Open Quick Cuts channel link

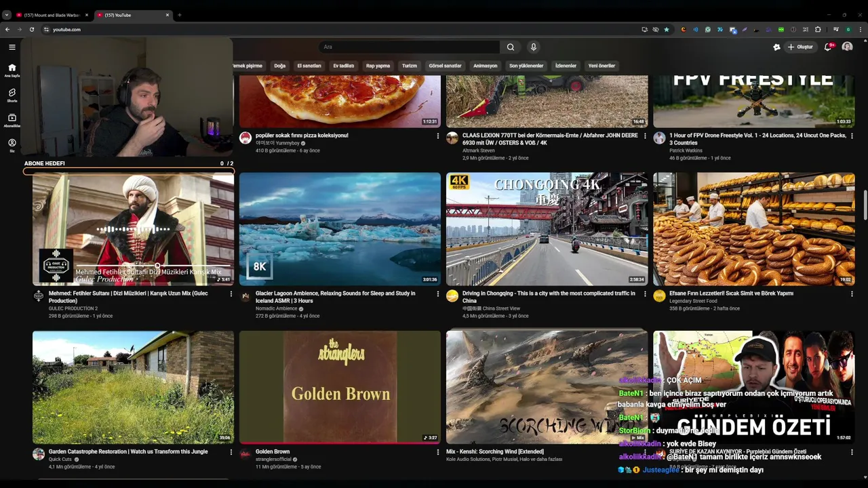(x=60, y=459)
